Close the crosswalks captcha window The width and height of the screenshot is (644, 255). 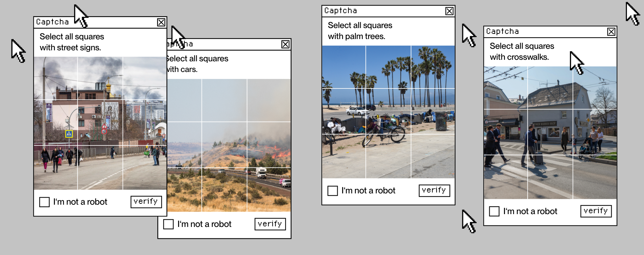coord(611,32)
